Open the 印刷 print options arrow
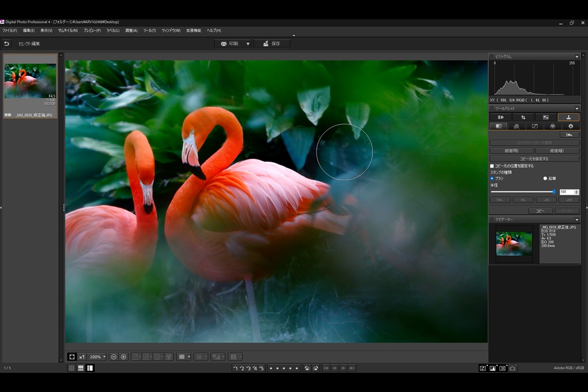Viewport: 588px width, 392px height. pyautogui.click(x=248, y=44)
